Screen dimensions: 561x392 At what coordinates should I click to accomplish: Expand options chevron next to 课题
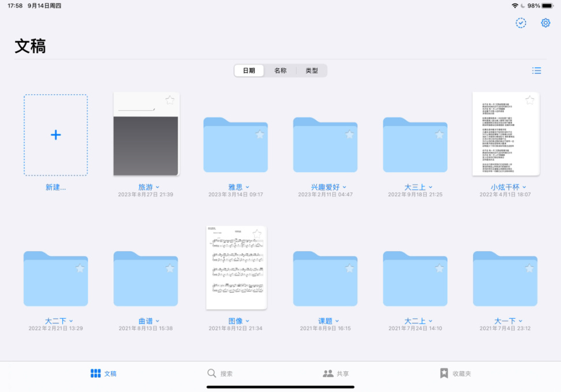click(338, 321)
